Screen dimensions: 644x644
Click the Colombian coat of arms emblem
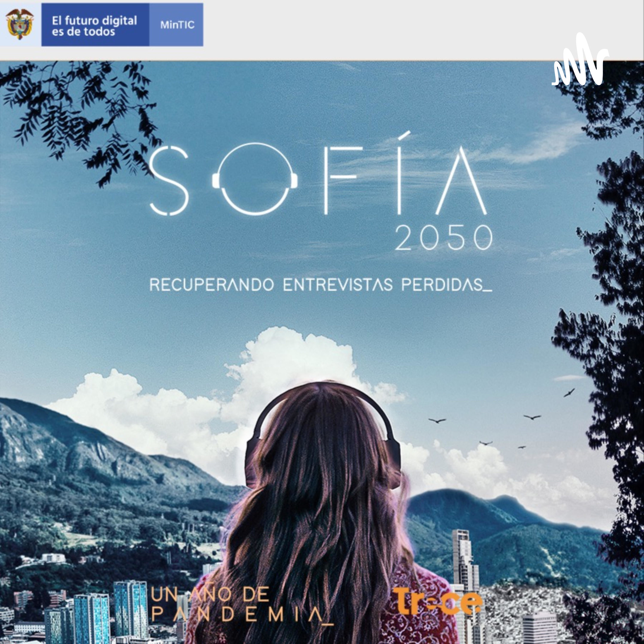click(x=20, y=24)
